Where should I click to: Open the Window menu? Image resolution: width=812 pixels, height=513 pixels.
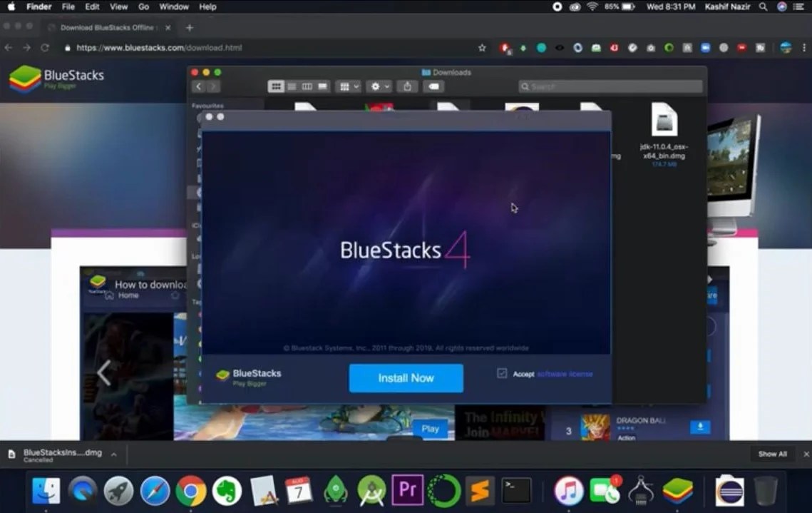tap(173, 6)
